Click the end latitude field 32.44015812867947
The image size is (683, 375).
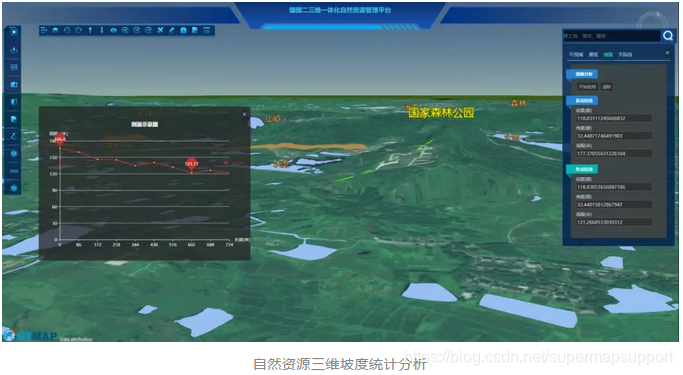point(614,205)
